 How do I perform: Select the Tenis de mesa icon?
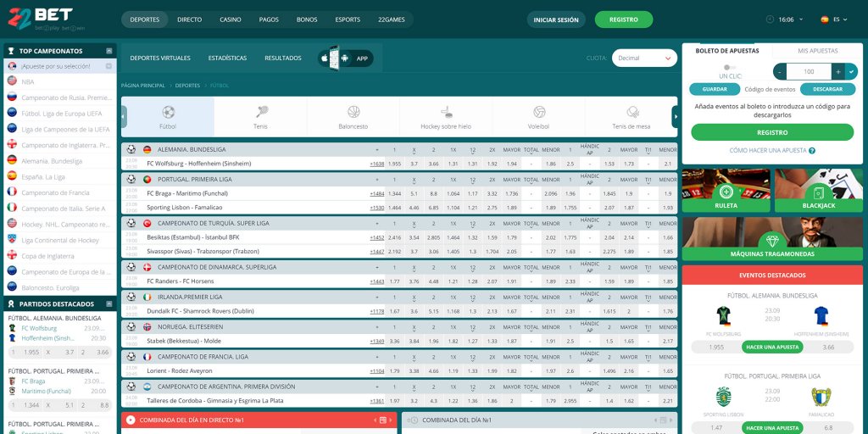pos(632,113)
